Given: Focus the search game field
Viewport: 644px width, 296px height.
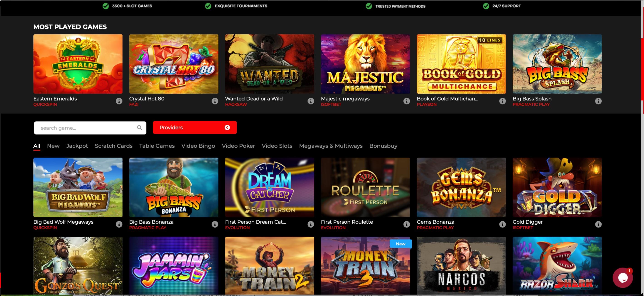Looking at the screenshot, I should 90,128.
